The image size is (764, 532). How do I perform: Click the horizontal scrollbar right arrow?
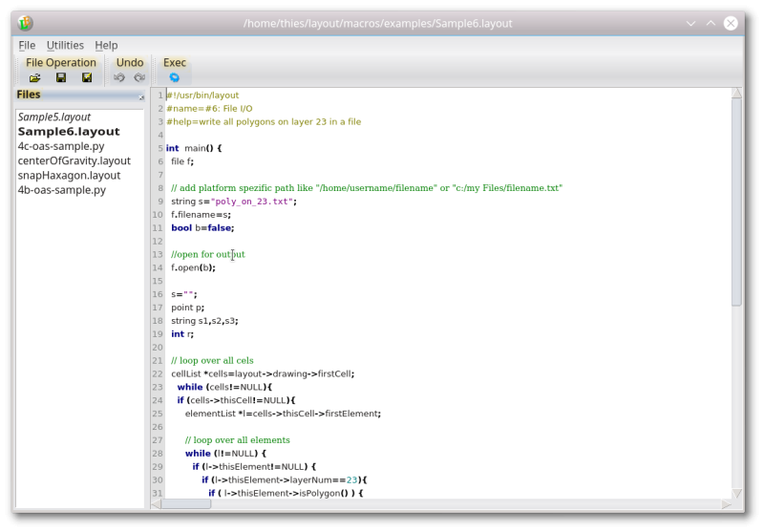[726, 504]
